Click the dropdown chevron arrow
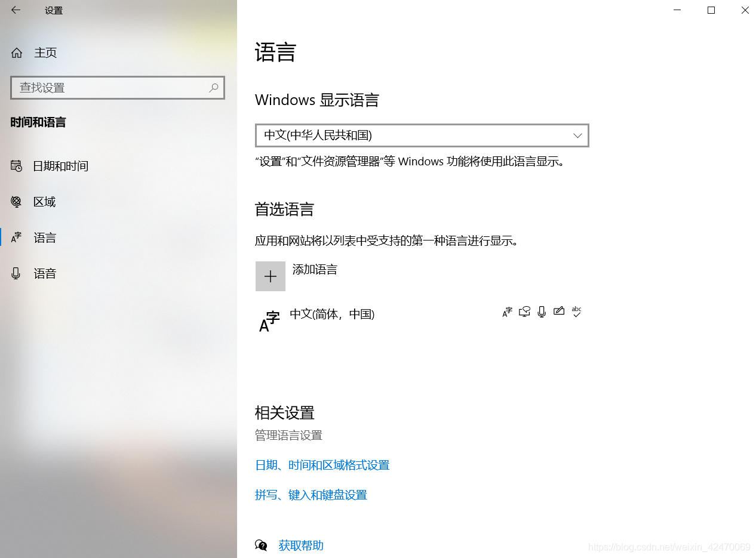 coord(577,135)
